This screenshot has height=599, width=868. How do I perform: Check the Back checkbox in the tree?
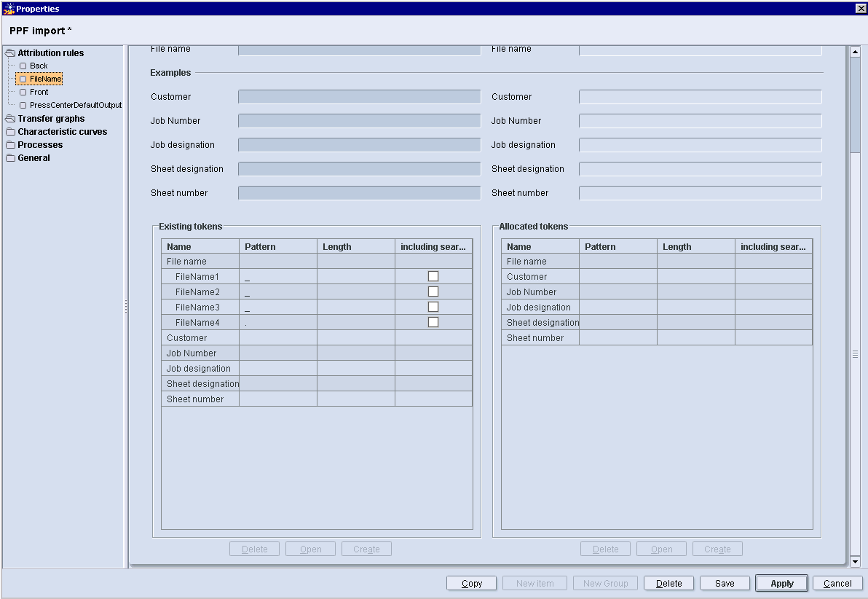point(23,66)
